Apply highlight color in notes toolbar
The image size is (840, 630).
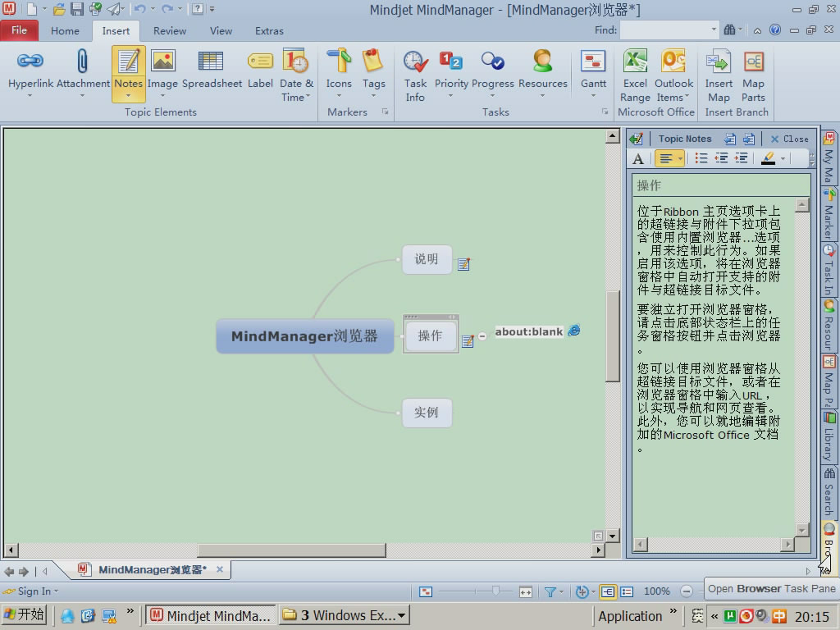click(x=768, y=158)
